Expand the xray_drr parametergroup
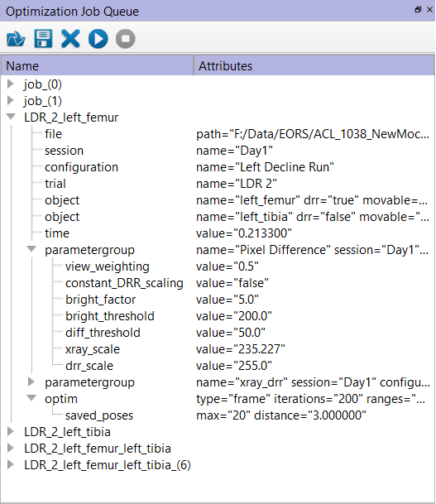The height and width of the screenshot is (504, 436). coord(31,382)
